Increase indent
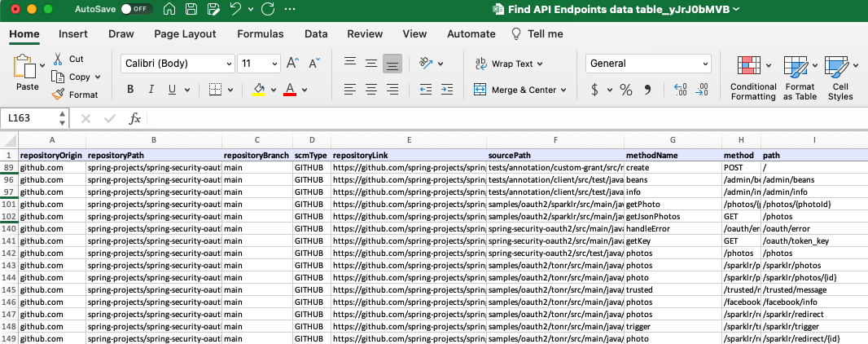This screenshot has height=344, width=868. click(x=447, y=89)
